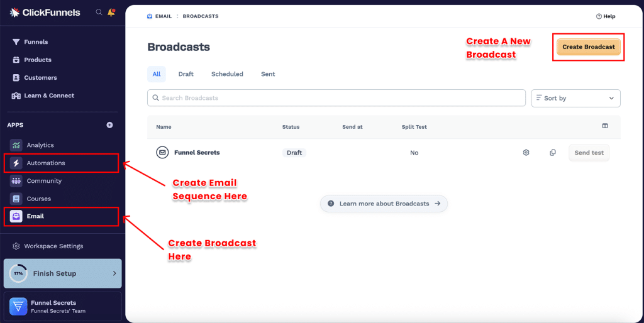The width and height of the screenshot is (644, 323).
Task: Open the Help link
Action: (x=606, y=16)
